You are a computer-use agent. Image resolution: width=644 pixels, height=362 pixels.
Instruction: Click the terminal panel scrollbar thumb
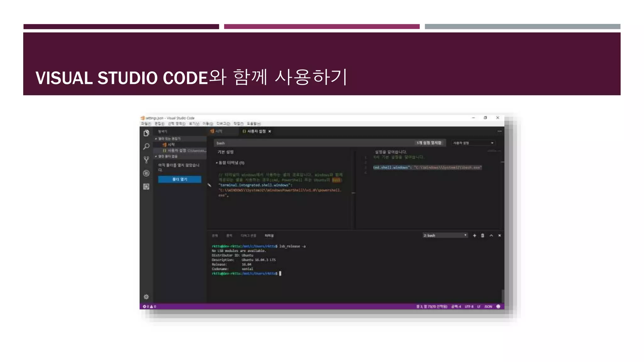click(503, 296)
